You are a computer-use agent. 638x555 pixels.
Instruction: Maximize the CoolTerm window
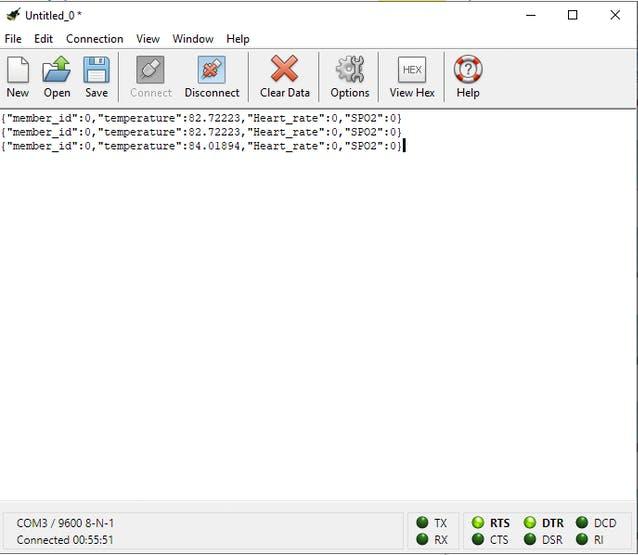pos(572,15)
